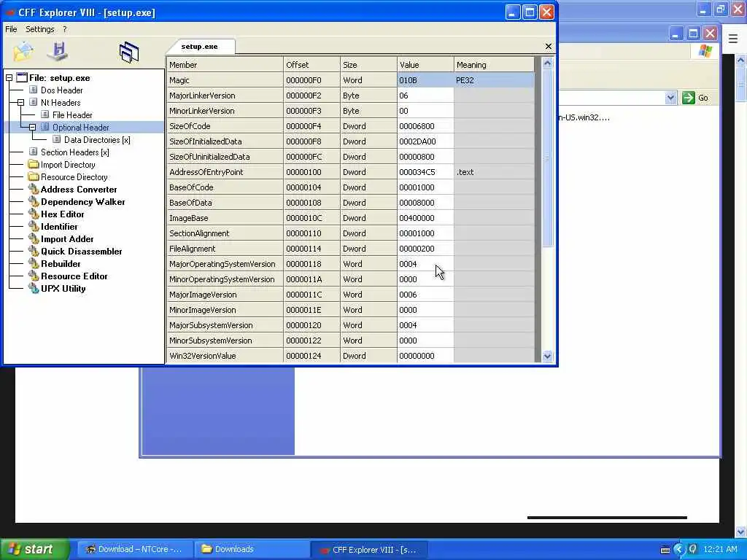Click the browser hamburger menu icon

click(733, 38)
